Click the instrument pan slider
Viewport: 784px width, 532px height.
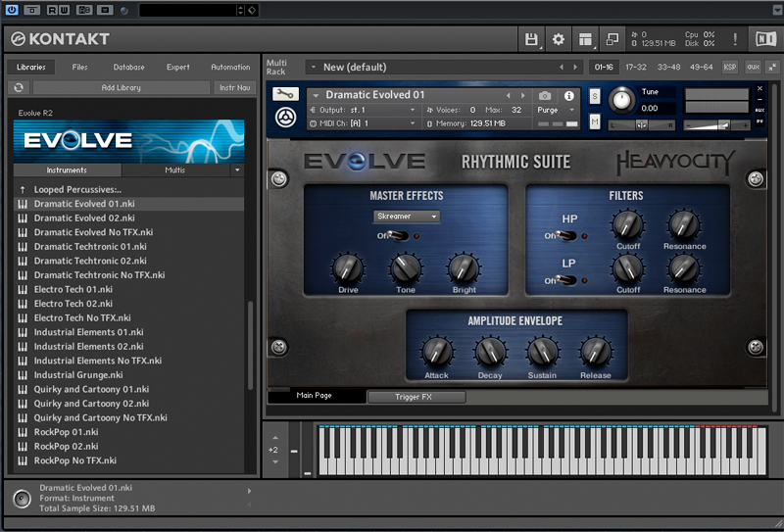point(642,125)
